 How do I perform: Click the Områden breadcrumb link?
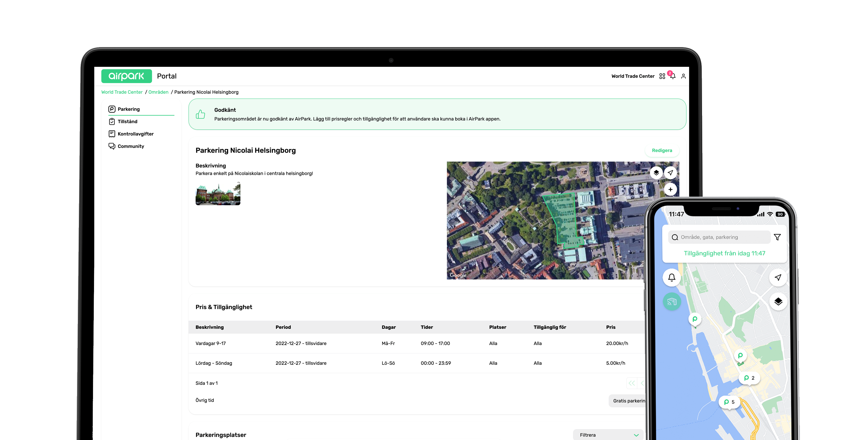pos(158,92)
